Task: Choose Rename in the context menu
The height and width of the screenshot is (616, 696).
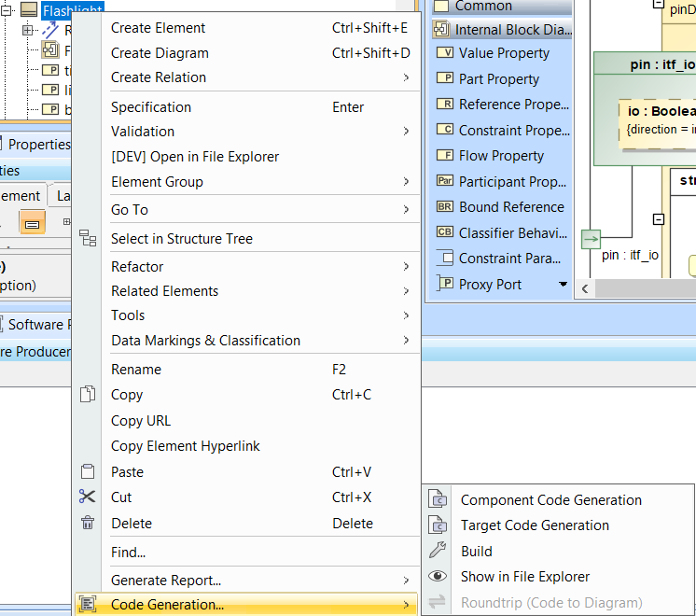Action: coord(136,370)
